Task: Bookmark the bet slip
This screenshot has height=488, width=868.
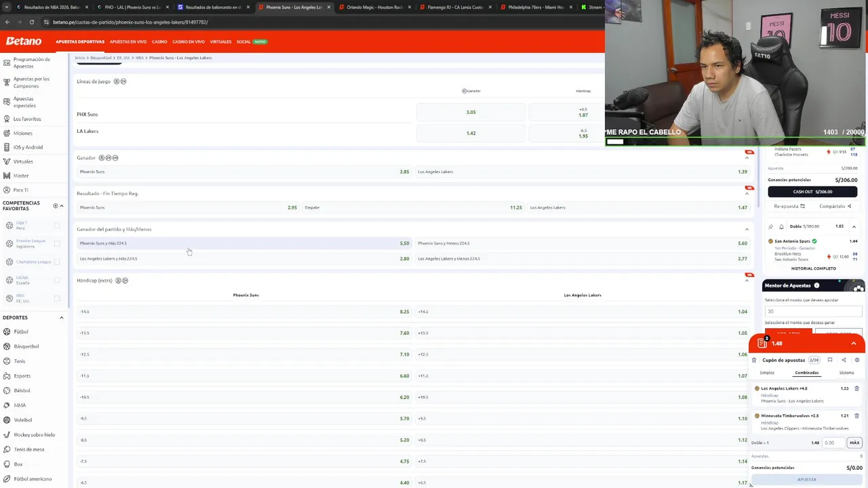Action: [x=830, y=360]
